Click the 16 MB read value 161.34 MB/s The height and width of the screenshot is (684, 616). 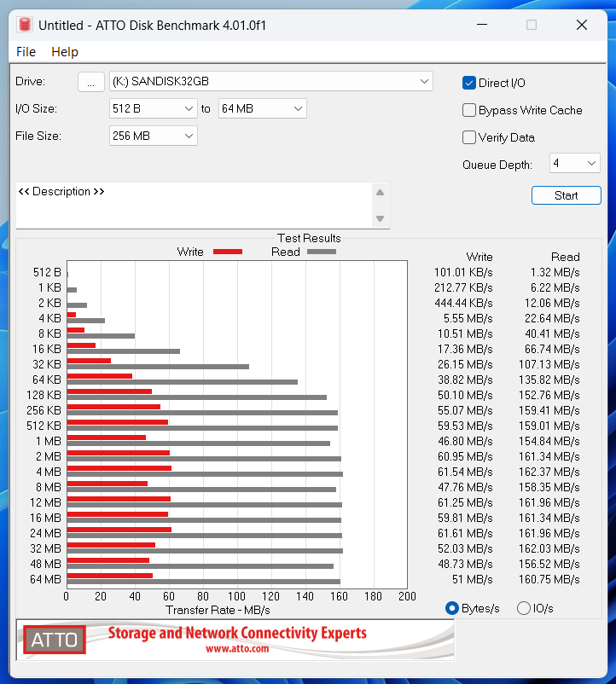pos(549,519)
